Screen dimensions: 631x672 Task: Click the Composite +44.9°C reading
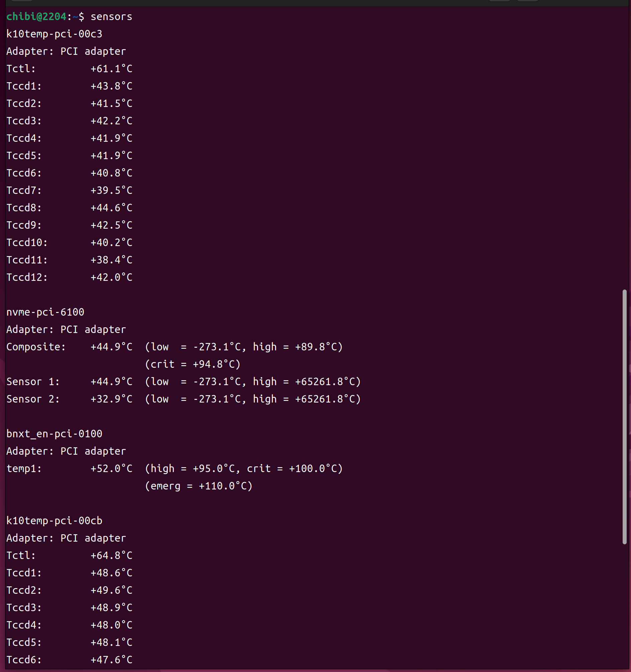click(x=111, y=347)
